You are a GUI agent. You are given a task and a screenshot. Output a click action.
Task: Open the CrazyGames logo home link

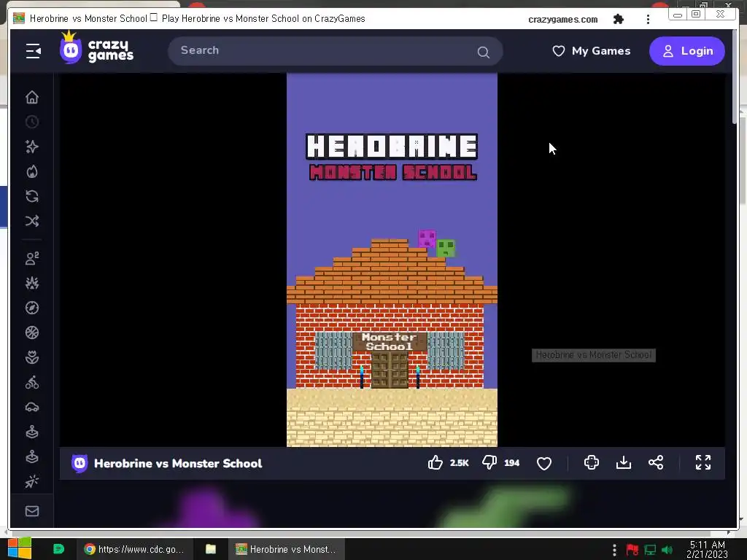(x=97, y=48)
